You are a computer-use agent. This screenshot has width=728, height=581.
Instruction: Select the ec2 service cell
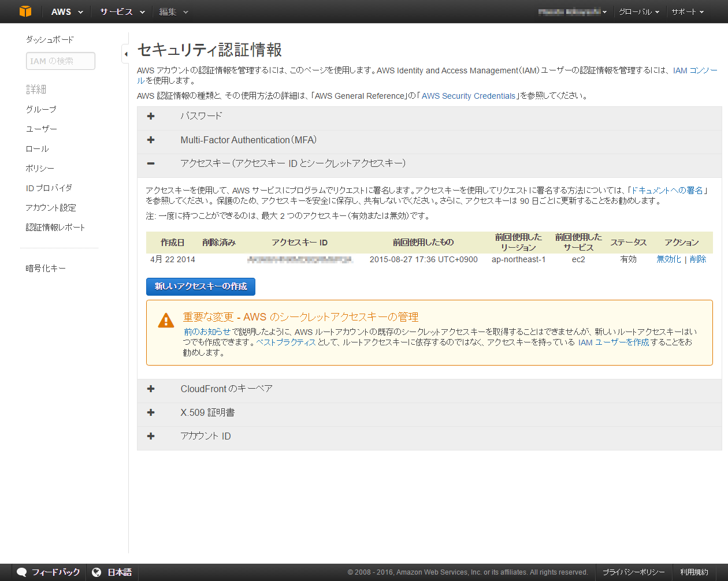tap(578, 259)
